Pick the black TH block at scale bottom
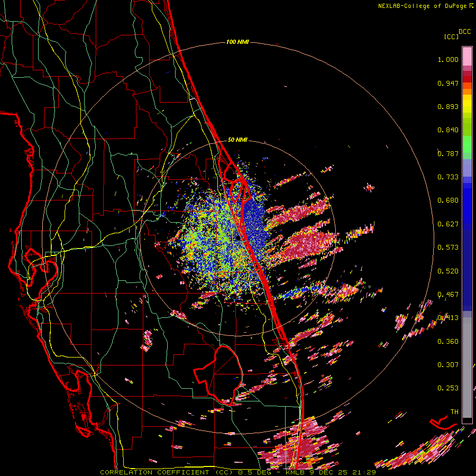Viewport: 476px width, 476px height. point(467,420)
